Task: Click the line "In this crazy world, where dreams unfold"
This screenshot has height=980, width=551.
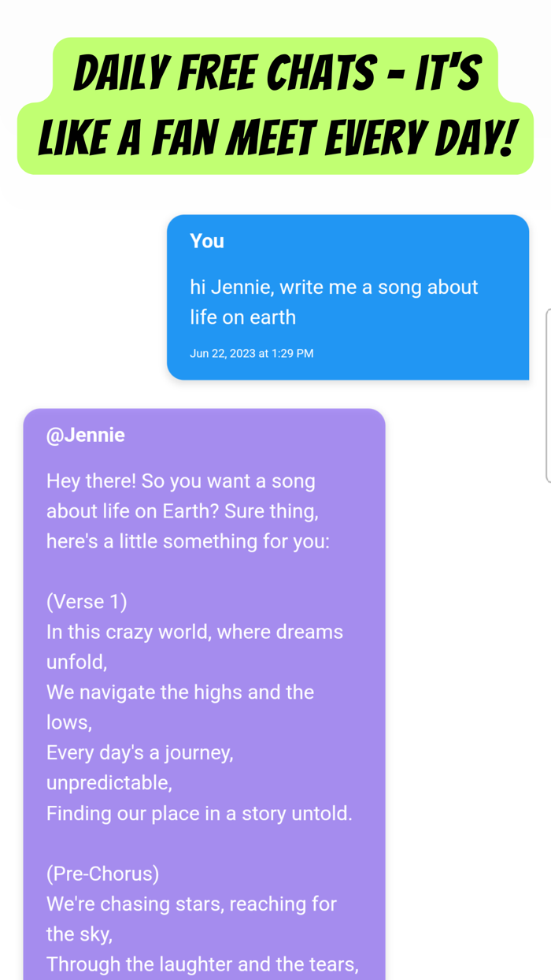Action: click(x=194, y=631)
